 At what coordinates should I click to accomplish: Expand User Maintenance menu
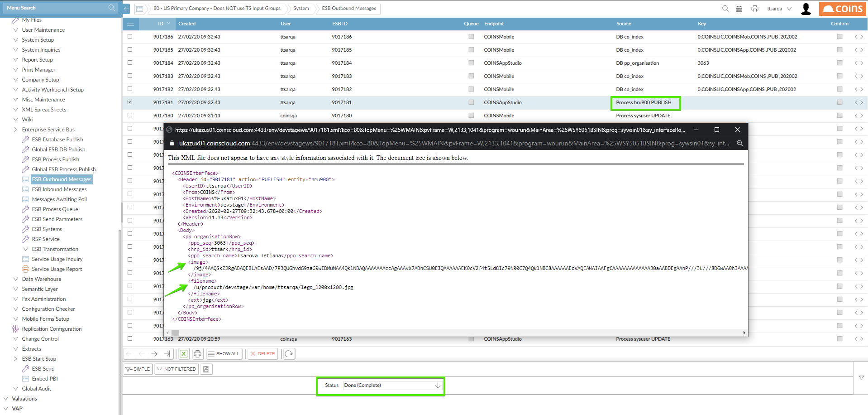(16, 30)
